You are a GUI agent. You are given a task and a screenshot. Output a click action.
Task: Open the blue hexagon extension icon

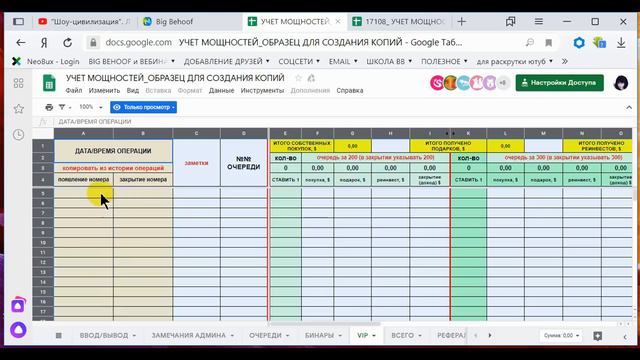tap(579, 42)
